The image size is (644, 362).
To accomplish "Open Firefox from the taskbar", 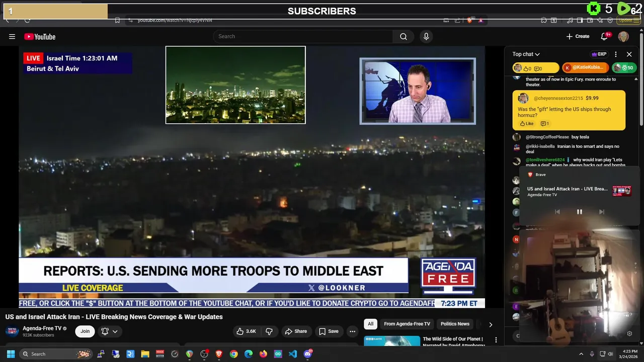I will (263, 354).
